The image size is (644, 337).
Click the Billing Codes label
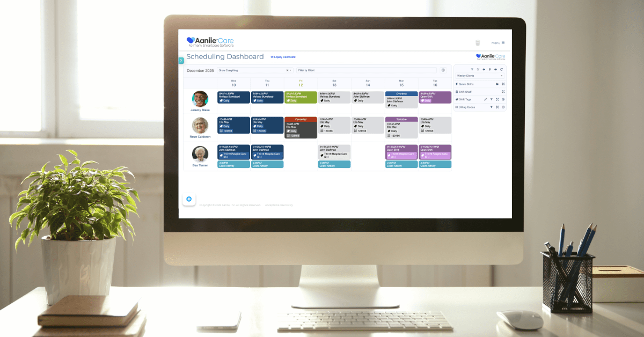click(x=466, y=107)
